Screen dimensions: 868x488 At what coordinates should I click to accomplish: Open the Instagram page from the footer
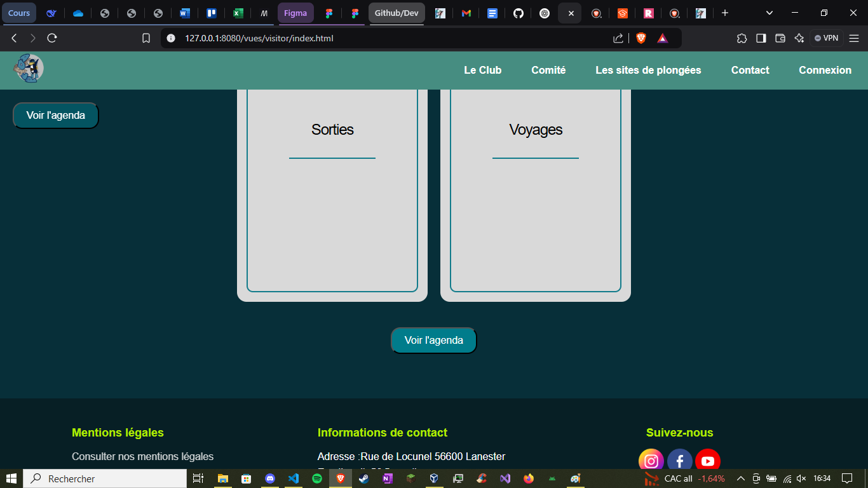(x=651, y=461)
